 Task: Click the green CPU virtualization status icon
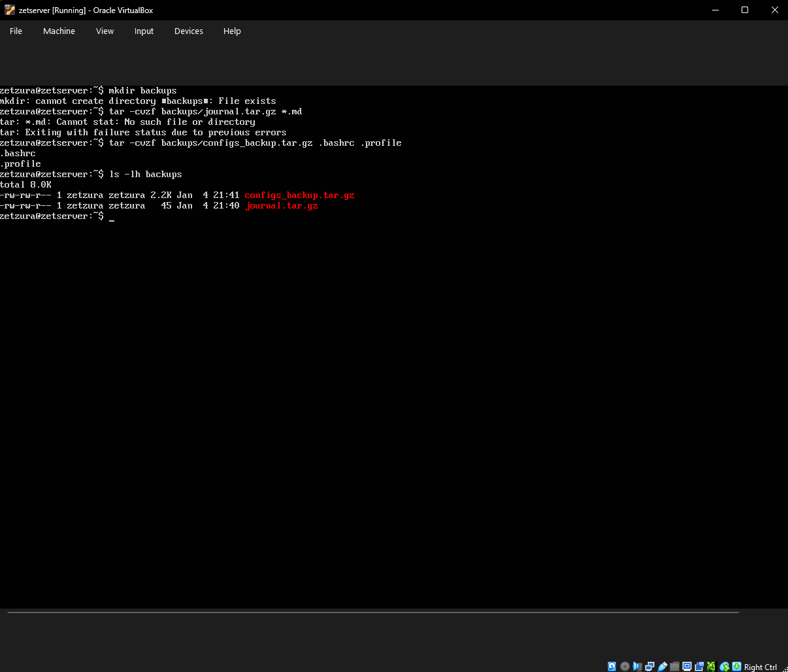712,667
